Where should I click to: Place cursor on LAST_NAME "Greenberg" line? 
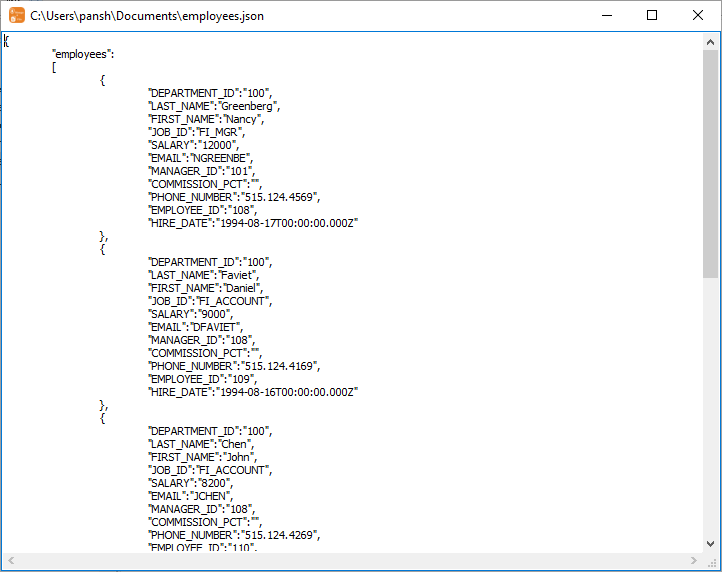[214, 106]
